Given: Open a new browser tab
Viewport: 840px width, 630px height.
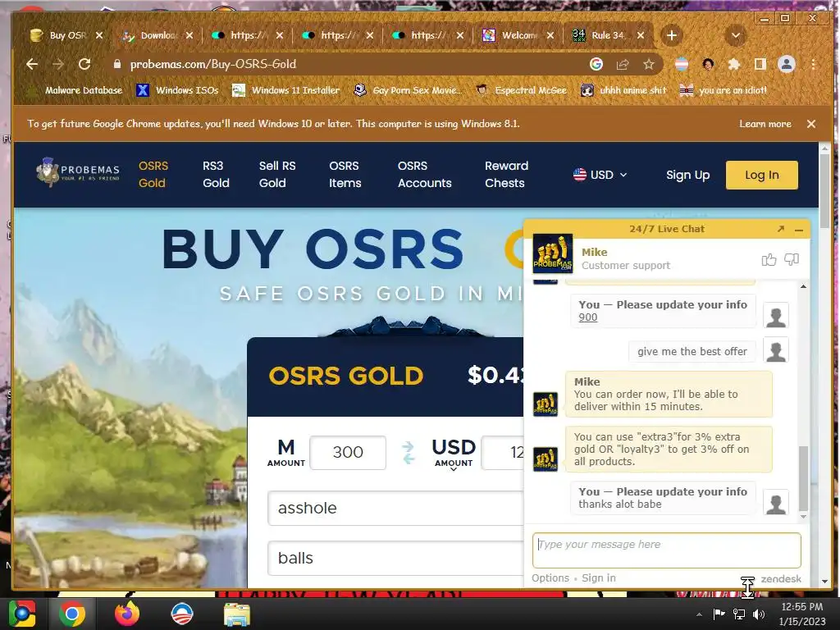Looking at the screenshot, I should 671,35.
